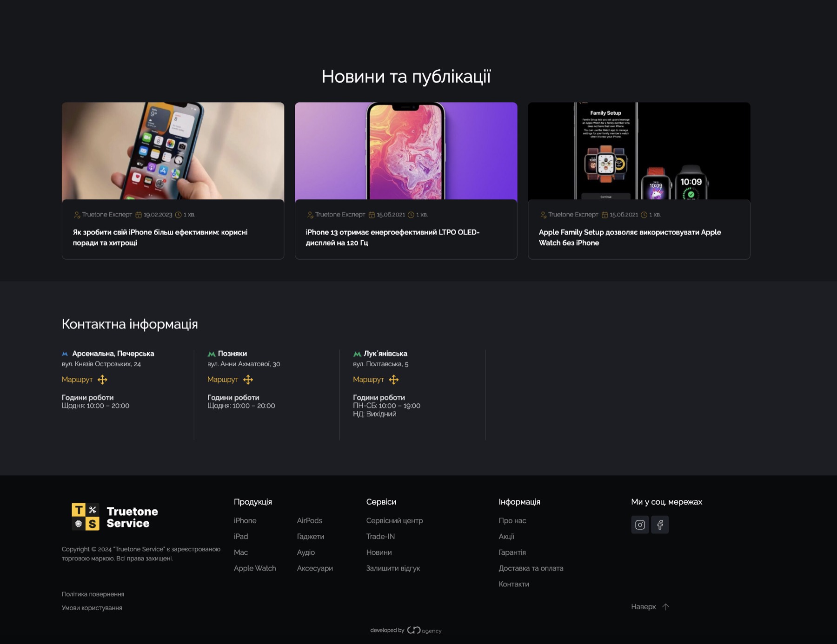Image resolution: width=837 pixels, height=644 pixels.
Task: Open Акції link in footer
Action: (x=506, y=536)
